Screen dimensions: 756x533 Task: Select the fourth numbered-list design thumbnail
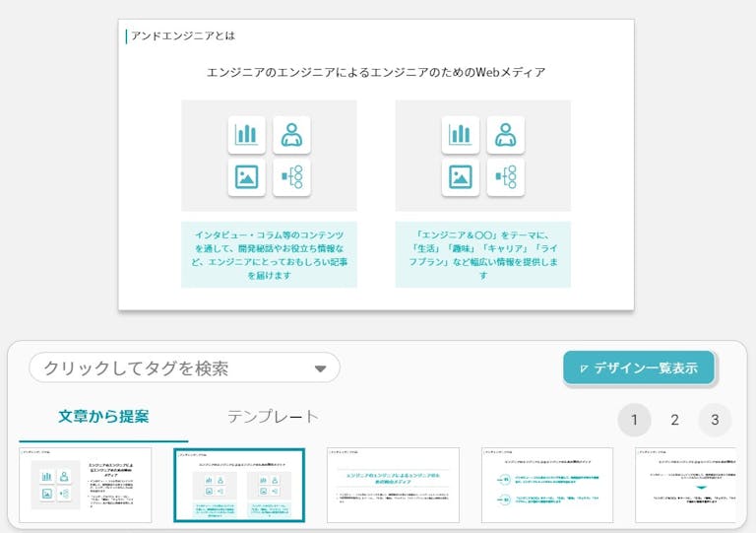click(547, 485)
